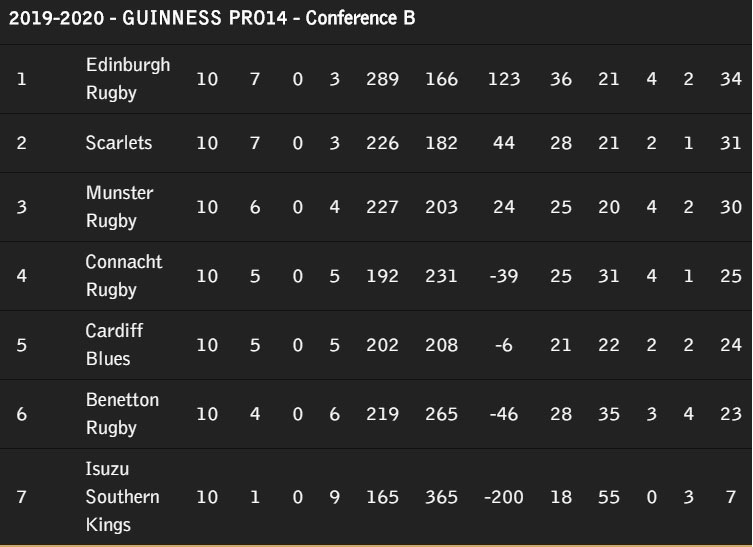Select Connacht's points difference value -39
Viewport: 753px width, 547px height.
504,276
